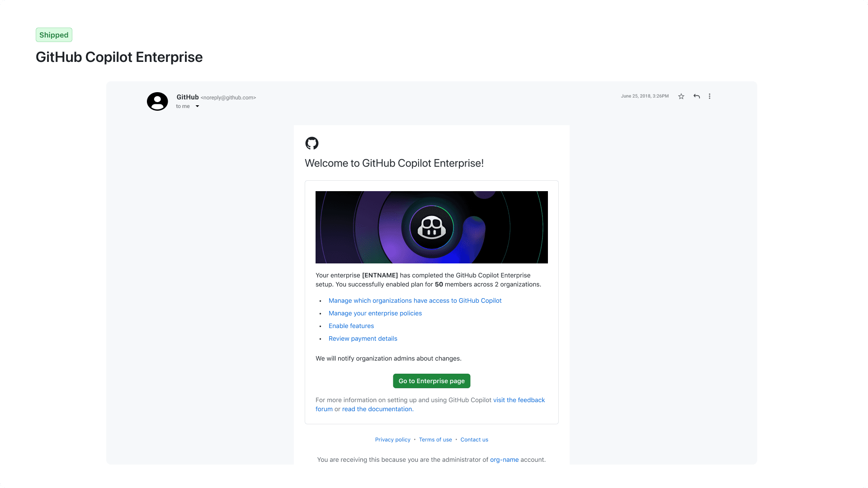868x488 pixels.
Task: Open 'read the documentation' link
Action: pos(377,409)
